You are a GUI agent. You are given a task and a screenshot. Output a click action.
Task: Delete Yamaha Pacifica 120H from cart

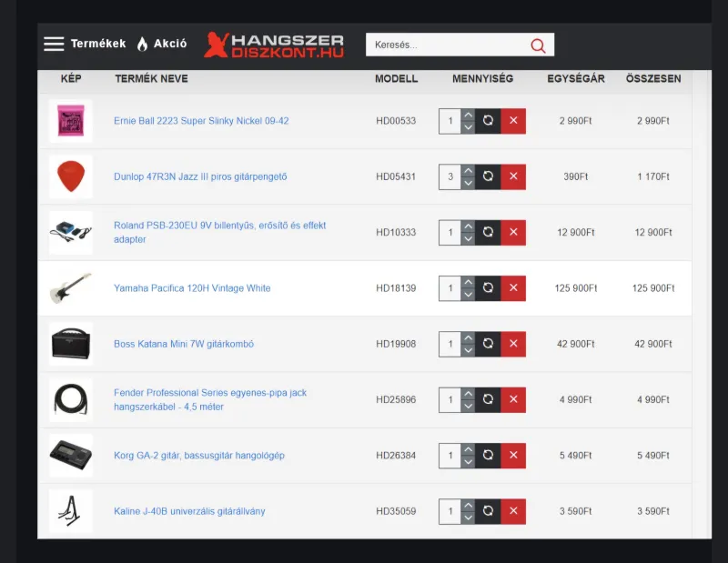click(x=513, y=288)
